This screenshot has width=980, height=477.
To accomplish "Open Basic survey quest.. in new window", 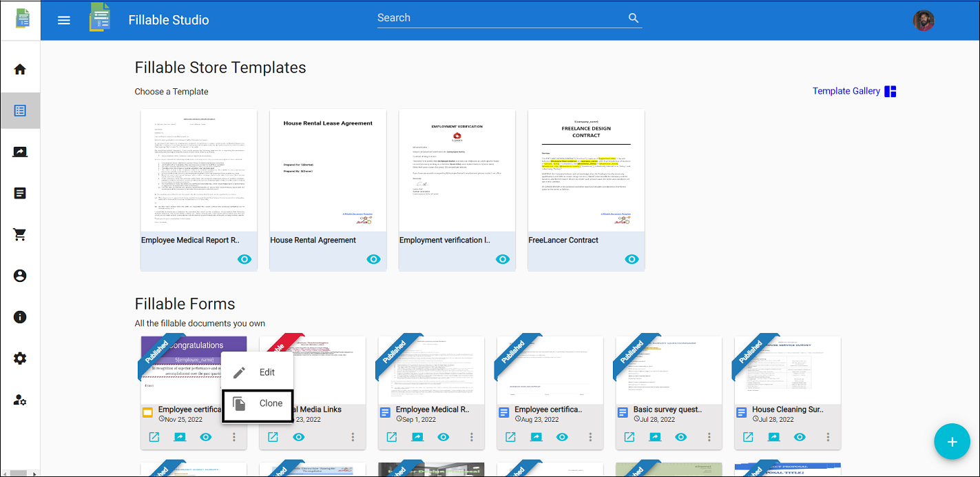I will [629, 437].
